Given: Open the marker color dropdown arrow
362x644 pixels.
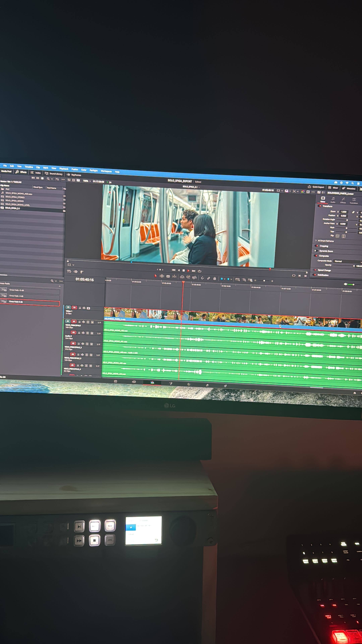Looking at the screenshot, I should (231, 279).
